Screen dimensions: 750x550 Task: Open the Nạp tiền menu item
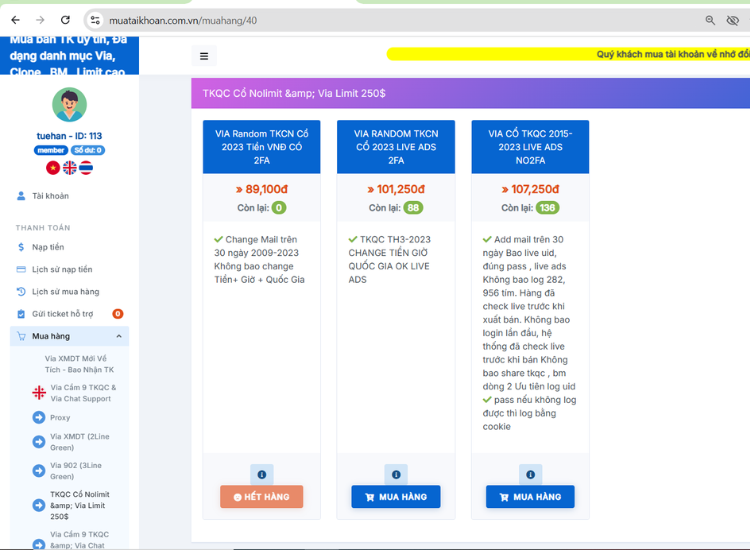[69, 247]
